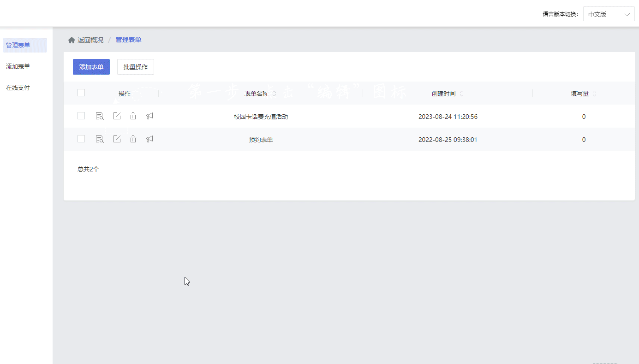Open the view details icon for 预约表单
639x364 pixels.
(100, 139)
